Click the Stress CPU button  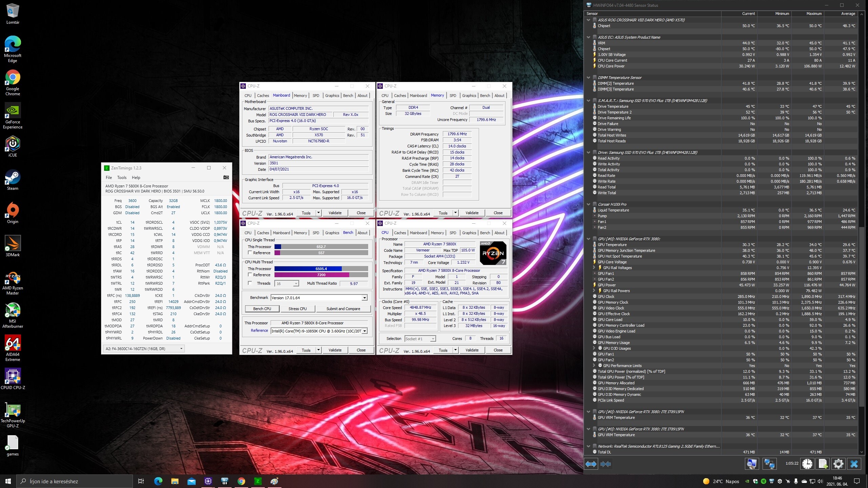pos(298,309)
